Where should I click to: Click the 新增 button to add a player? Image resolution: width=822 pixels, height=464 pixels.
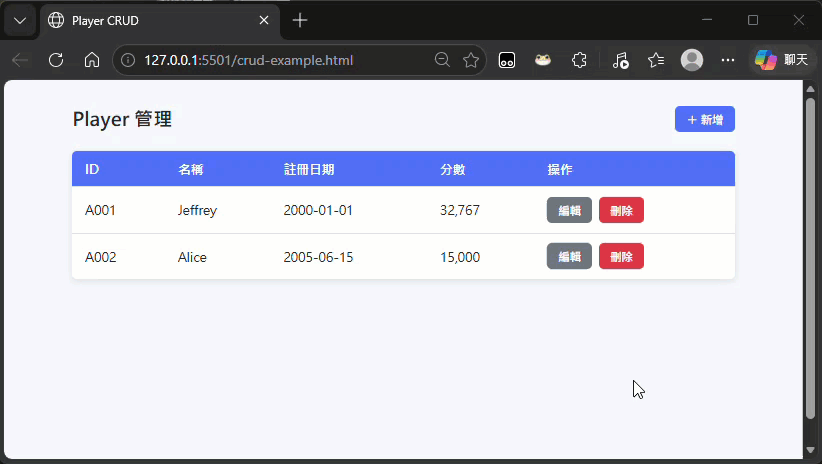pyautogui.click(x=705, y=119)
